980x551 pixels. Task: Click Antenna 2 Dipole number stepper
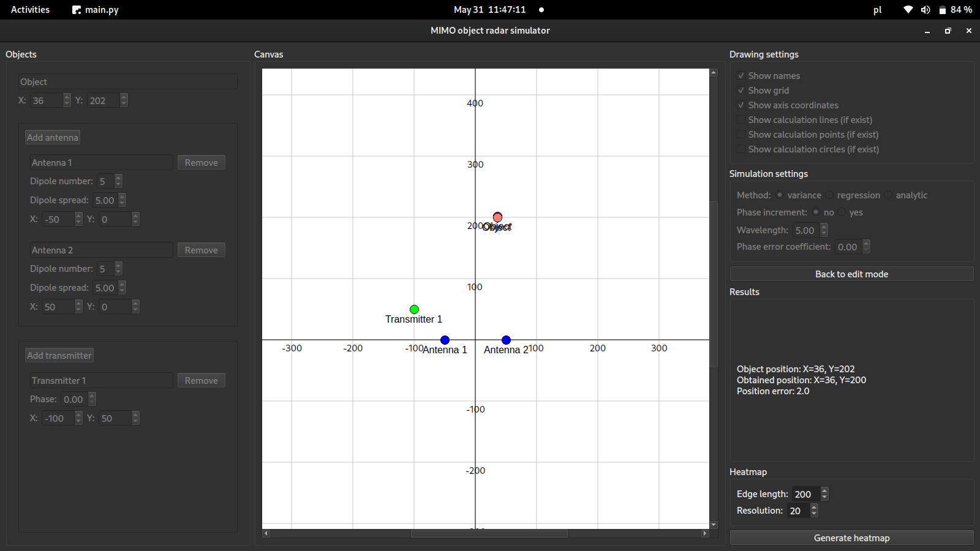point(118,268)
